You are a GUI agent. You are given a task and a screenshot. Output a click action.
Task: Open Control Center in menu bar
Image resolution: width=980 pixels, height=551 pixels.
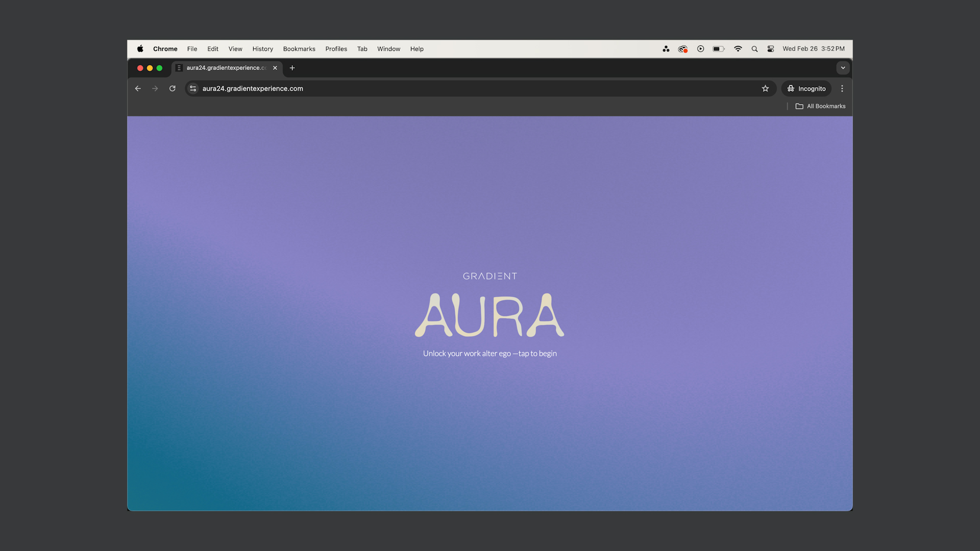click(x=771, y=49)
